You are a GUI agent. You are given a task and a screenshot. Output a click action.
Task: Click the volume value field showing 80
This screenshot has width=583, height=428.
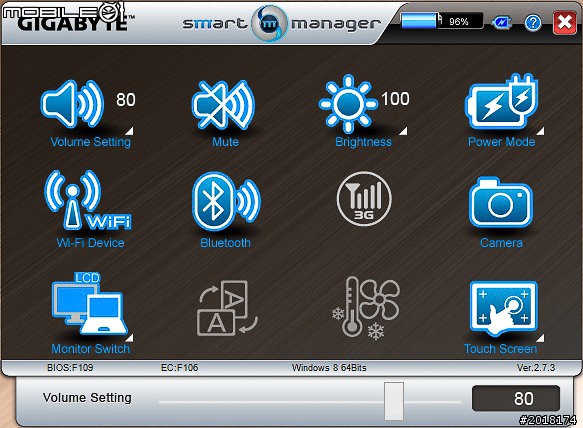pyautogui.click(x=516, y=398)
